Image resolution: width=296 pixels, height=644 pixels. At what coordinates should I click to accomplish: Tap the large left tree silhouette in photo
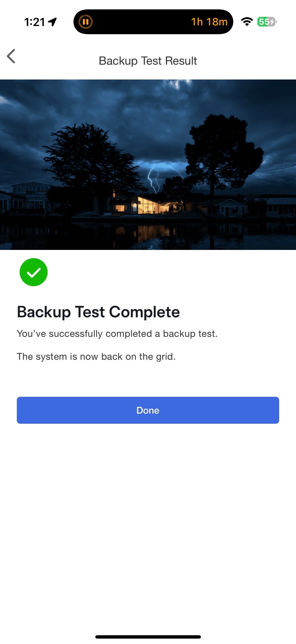(x=85, y=155)
